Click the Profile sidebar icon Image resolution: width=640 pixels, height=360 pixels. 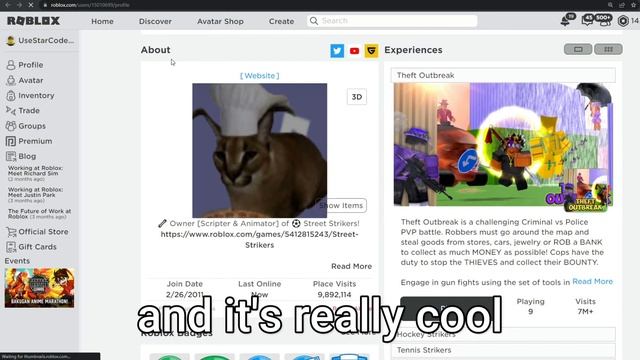pos(11,65)
